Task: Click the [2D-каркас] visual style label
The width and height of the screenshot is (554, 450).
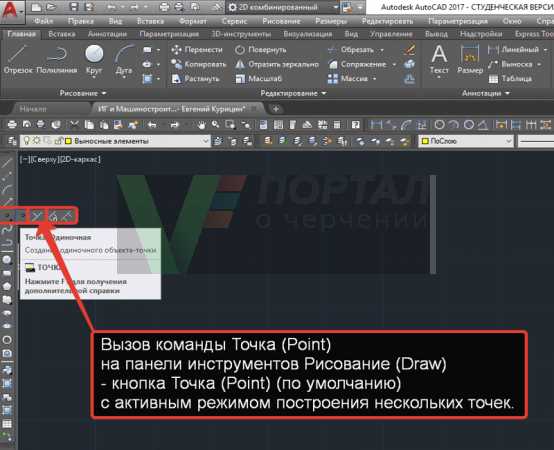Action: click(80, 160)
